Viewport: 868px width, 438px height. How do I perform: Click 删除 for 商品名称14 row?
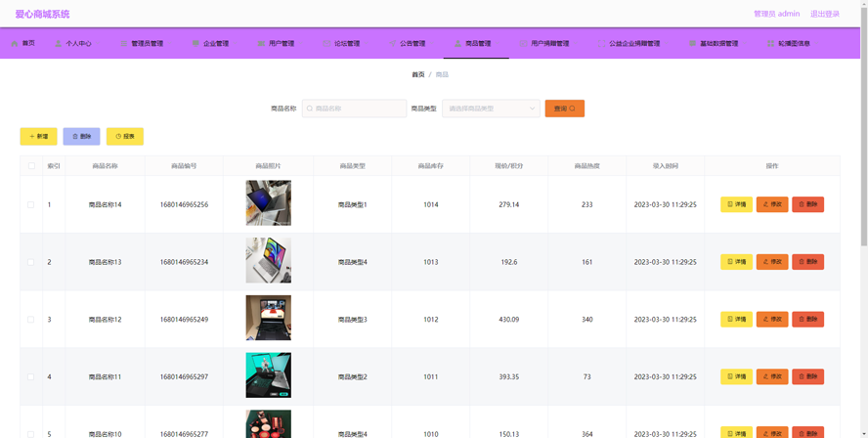(807, 204)
